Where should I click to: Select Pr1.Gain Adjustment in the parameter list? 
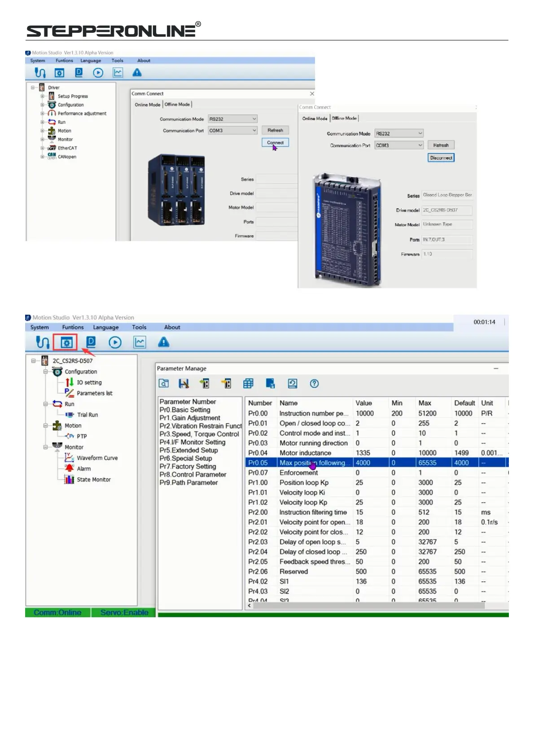(x=190, y=418)
